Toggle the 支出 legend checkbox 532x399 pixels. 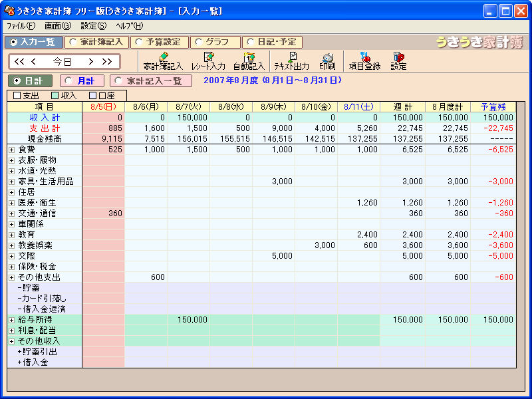[x=17, y=96]
